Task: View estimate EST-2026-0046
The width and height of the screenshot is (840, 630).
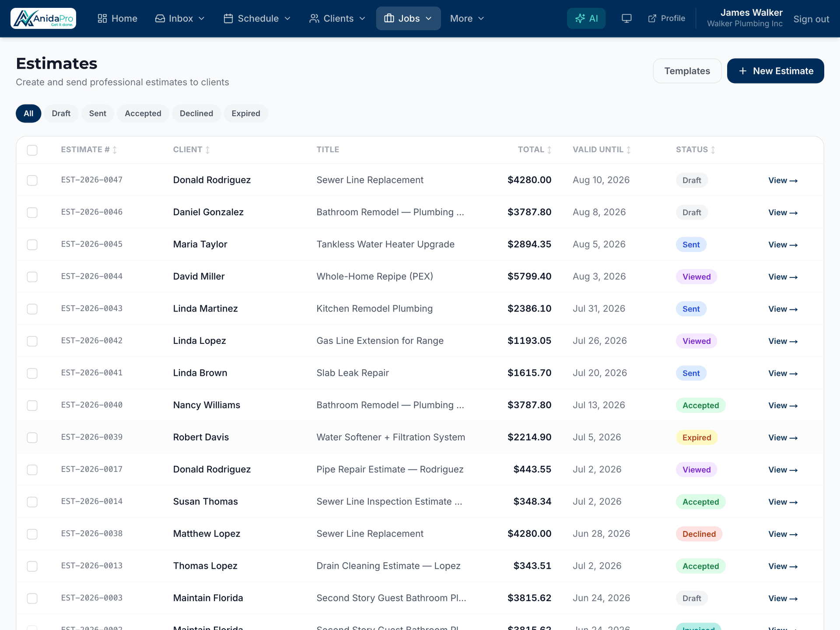Action: 783,213
